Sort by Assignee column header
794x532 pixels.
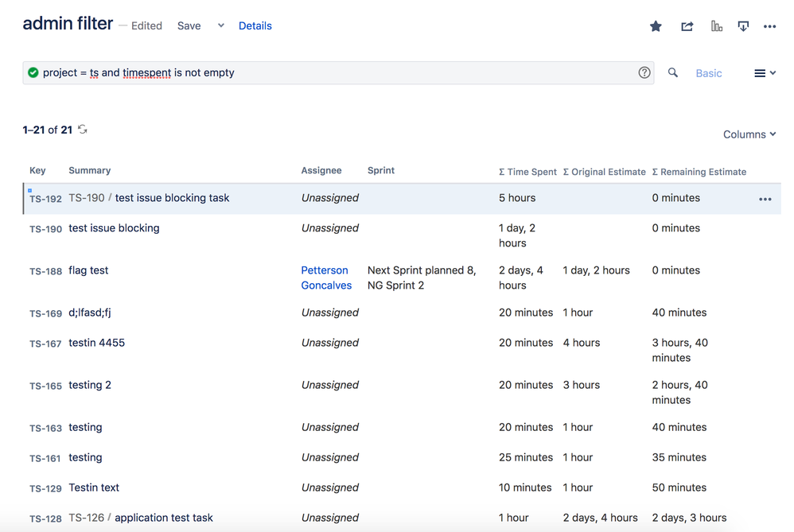point(321,170)
